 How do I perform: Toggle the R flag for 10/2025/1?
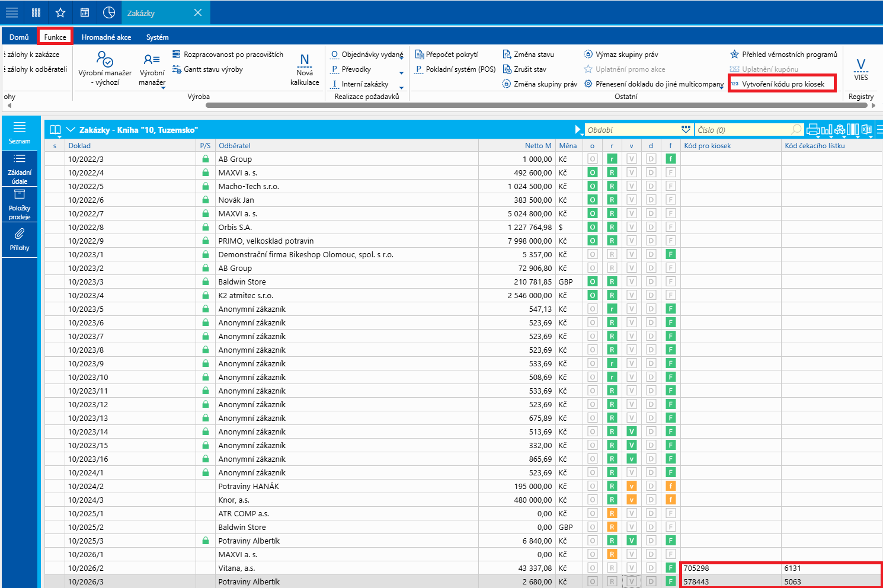coord(612,513)
